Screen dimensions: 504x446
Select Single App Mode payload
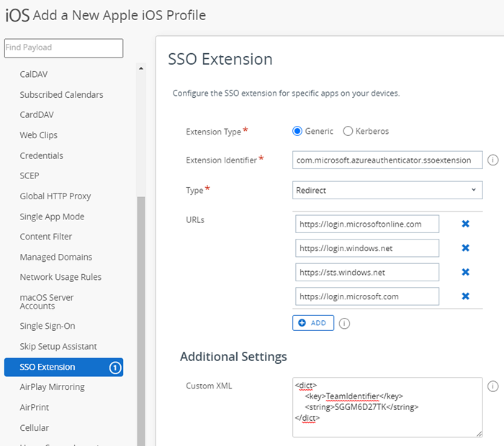[52, 217]
